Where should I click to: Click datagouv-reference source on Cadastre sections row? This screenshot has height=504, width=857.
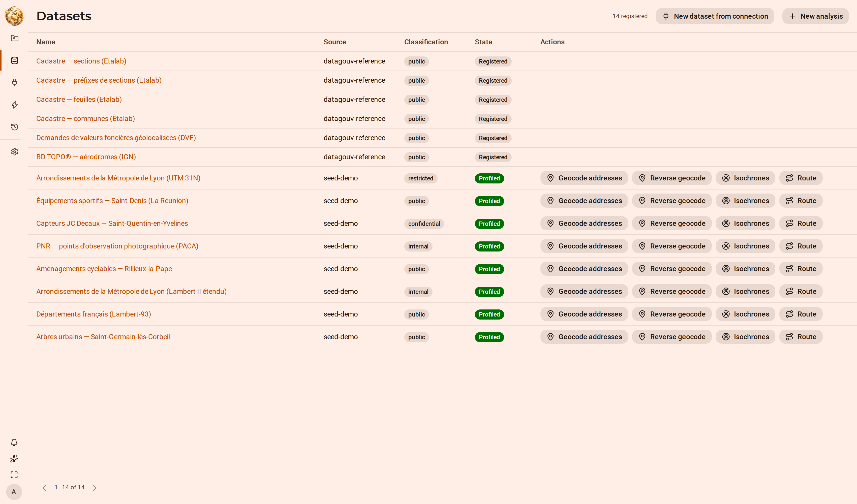point(354,61)
